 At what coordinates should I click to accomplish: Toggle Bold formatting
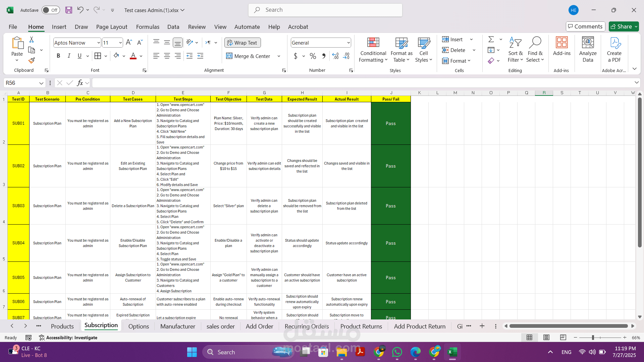tap(58, 56)
